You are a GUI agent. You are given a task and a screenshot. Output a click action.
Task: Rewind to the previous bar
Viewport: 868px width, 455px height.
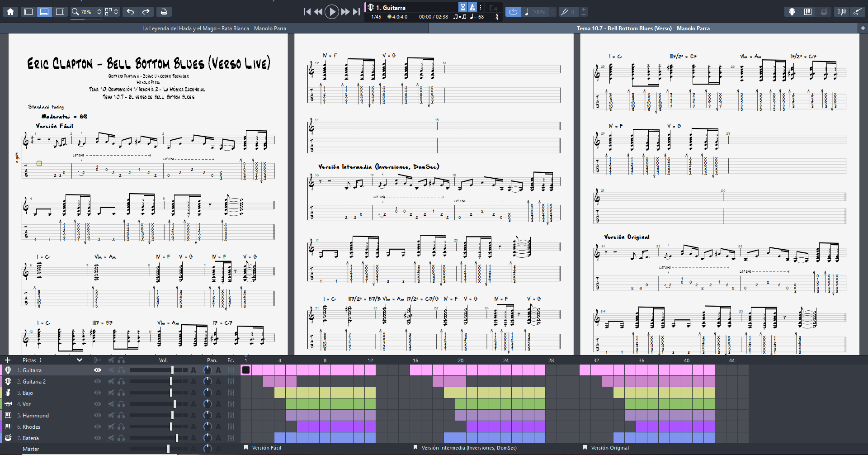pos(318,12)
